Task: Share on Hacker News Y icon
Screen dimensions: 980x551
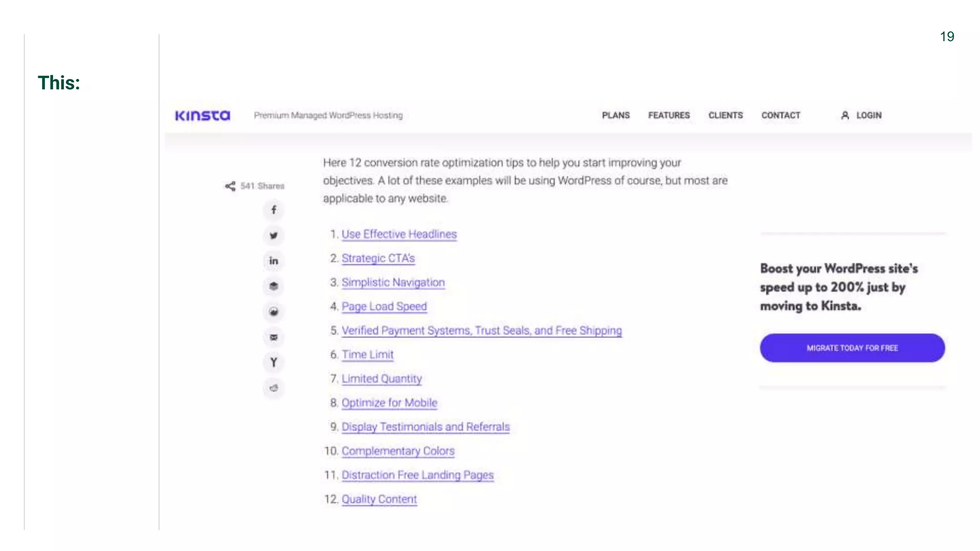Action: (273, 363)
